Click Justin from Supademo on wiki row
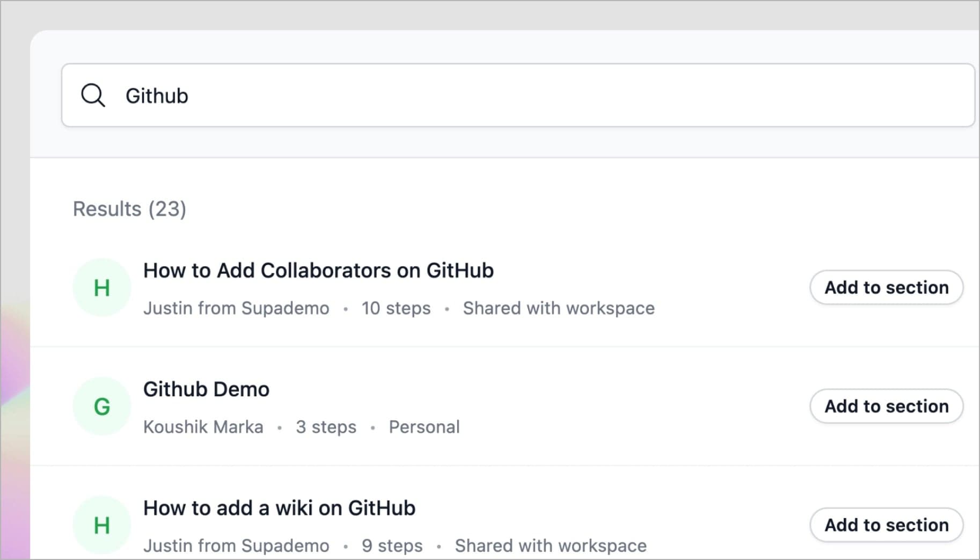This screenshot has height=560, width=980. (236, 546)
